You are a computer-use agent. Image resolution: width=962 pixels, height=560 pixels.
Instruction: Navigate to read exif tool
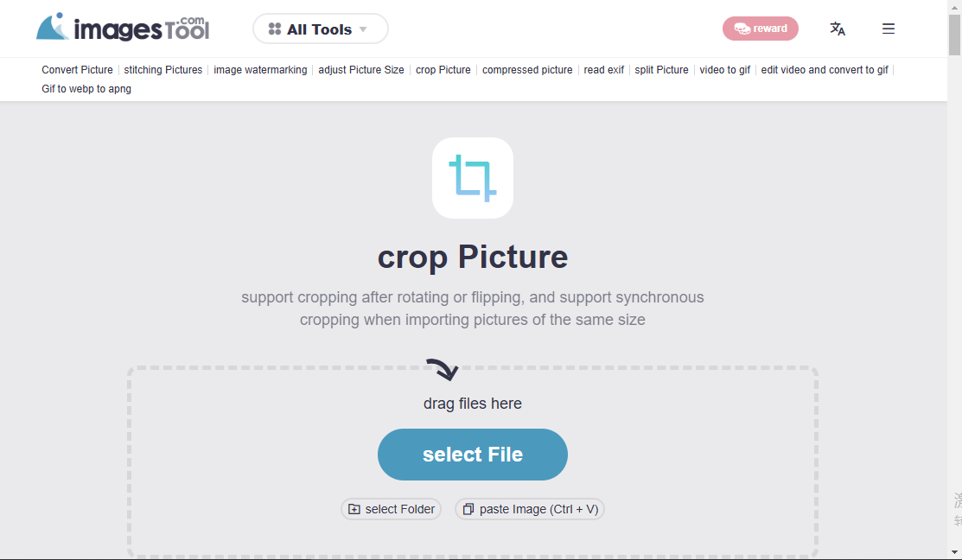pos(603,70)
